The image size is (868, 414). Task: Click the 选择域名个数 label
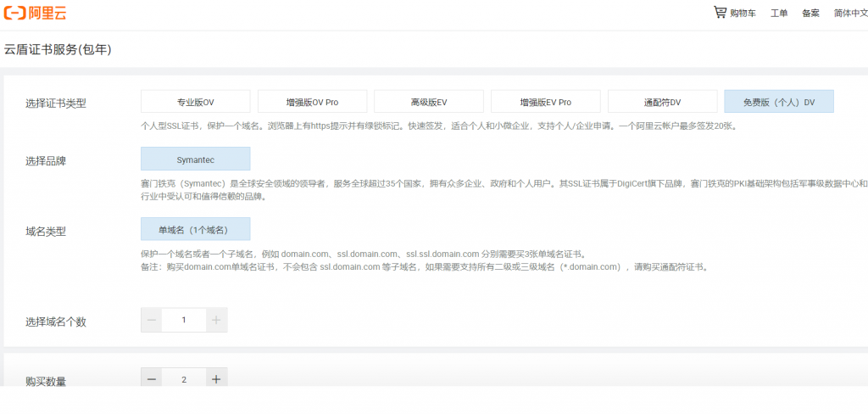[56, 322]
